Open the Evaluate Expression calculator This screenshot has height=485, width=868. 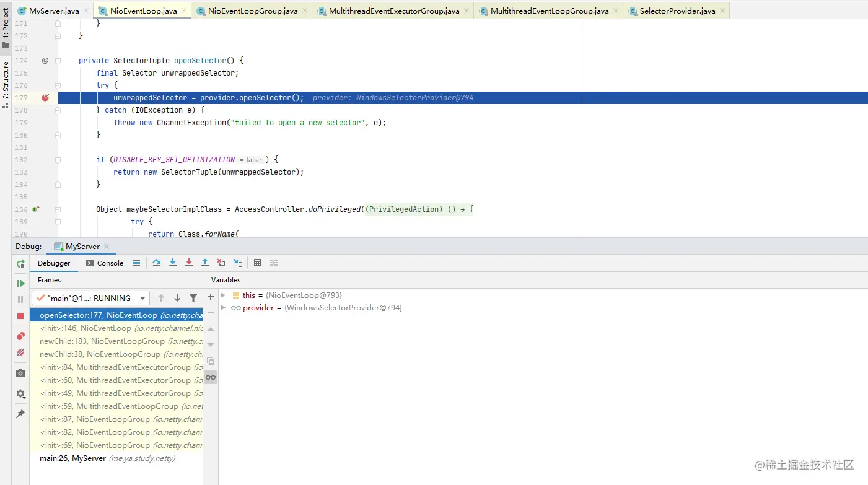pyautogui.click(x=258, y=263)
